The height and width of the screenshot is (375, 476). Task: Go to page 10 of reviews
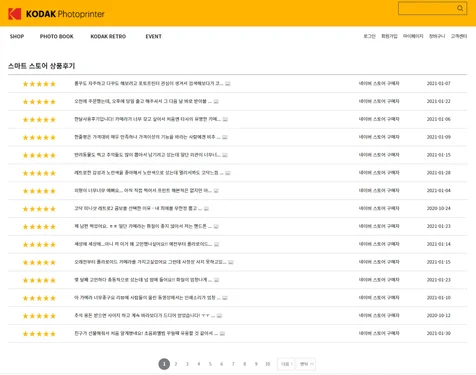point(268,364)
